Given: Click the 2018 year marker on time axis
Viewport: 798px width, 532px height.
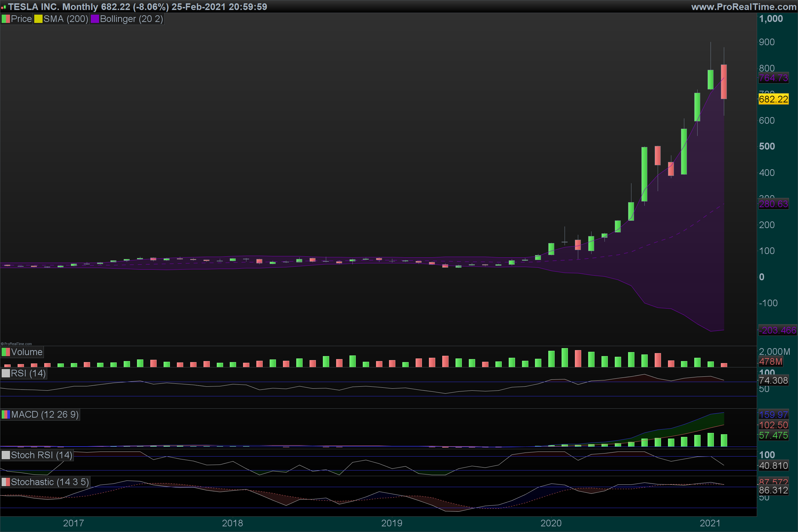Looking at the screenshot, I should [232, 523].
